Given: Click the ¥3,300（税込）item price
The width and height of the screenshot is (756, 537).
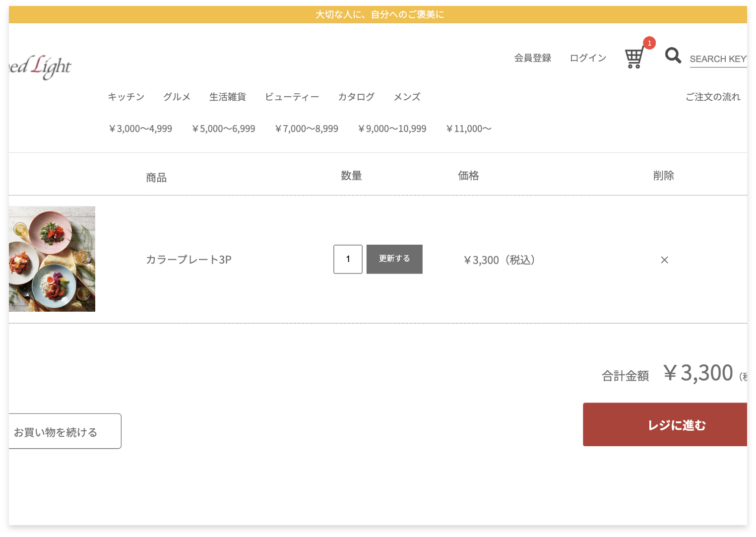Looking at the screenshot, I should [499, 260].
